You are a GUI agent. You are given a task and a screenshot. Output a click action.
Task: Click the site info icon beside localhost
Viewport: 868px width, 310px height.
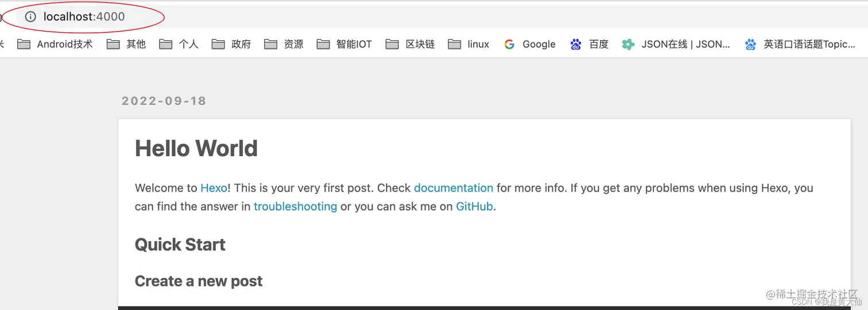(x=30, y=17)
